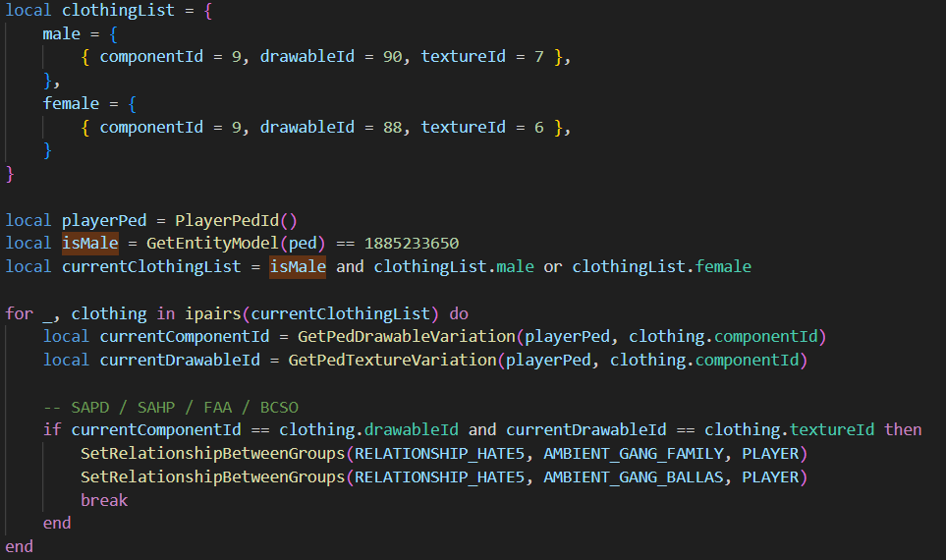Screen dimensions: 946x560
Task: Click the female table key
Action: 71,103
